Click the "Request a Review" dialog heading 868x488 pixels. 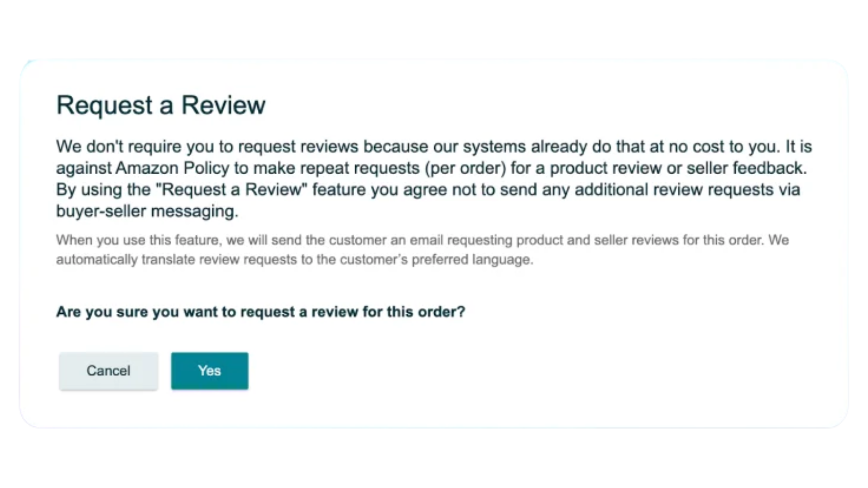coord(161,105)
